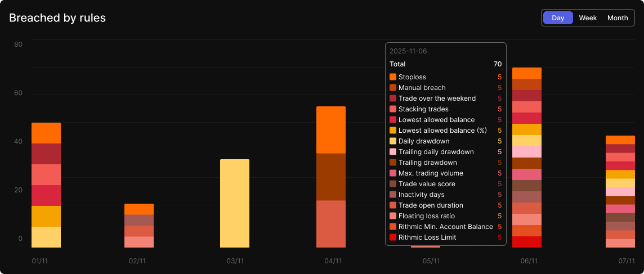The height and width of the screenshot is (274, 644).
Task: Click the yellow bar for 03/11
Action: coord(235,203)
